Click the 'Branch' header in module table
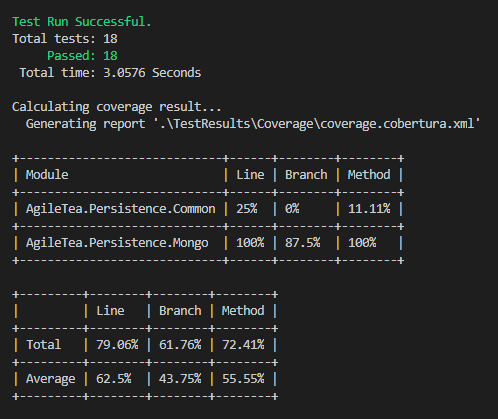 point(306,175)
